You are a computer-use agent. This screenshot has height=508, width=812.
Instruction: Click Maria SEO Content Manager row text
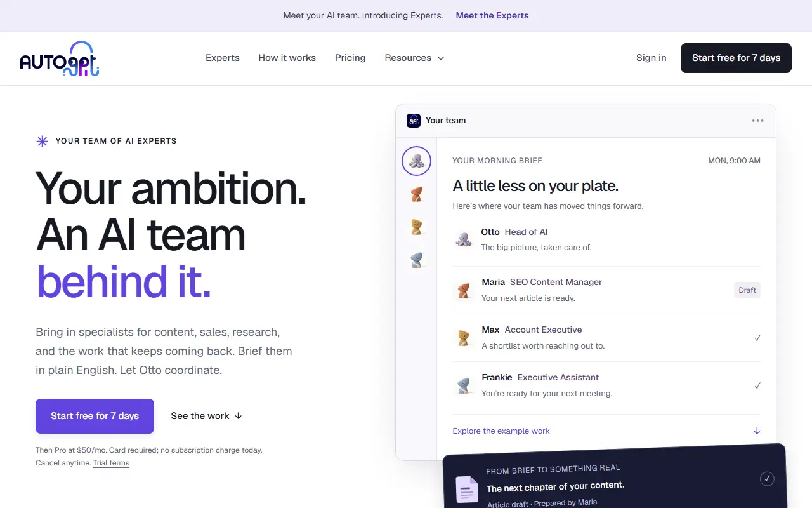[x=542, y=282]
